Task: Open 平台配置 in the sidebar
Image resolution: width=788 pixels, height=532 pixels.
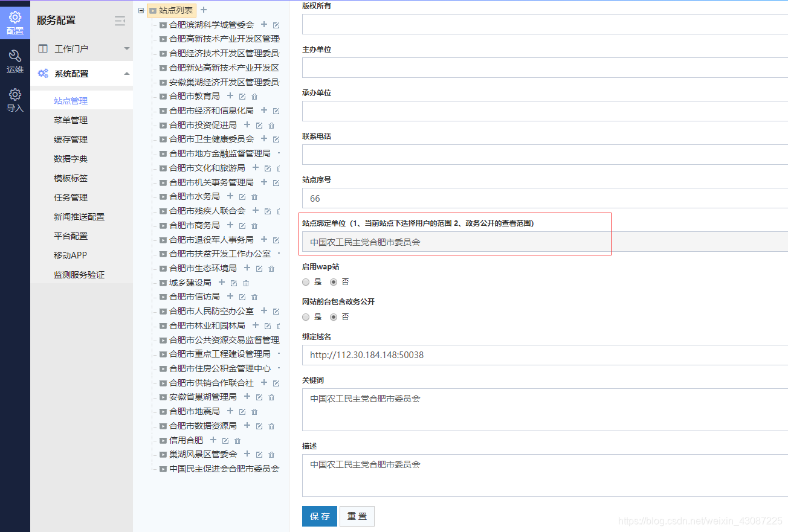Action: [x=71, y=236]
